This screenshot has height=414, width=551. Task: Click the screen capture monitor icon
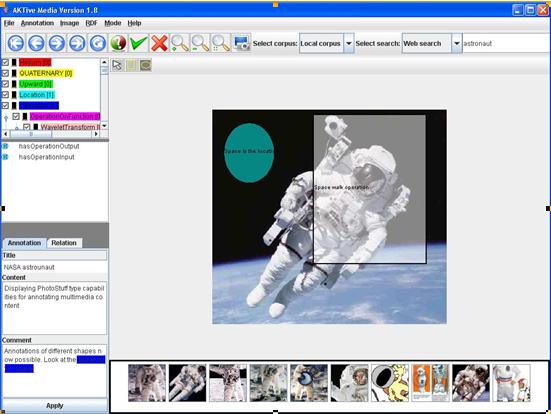coord(241,43)
